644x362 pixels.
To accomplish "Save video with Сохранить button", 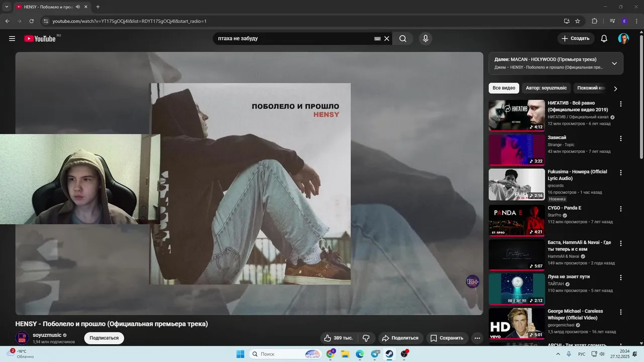I will (x=446, y=338).
